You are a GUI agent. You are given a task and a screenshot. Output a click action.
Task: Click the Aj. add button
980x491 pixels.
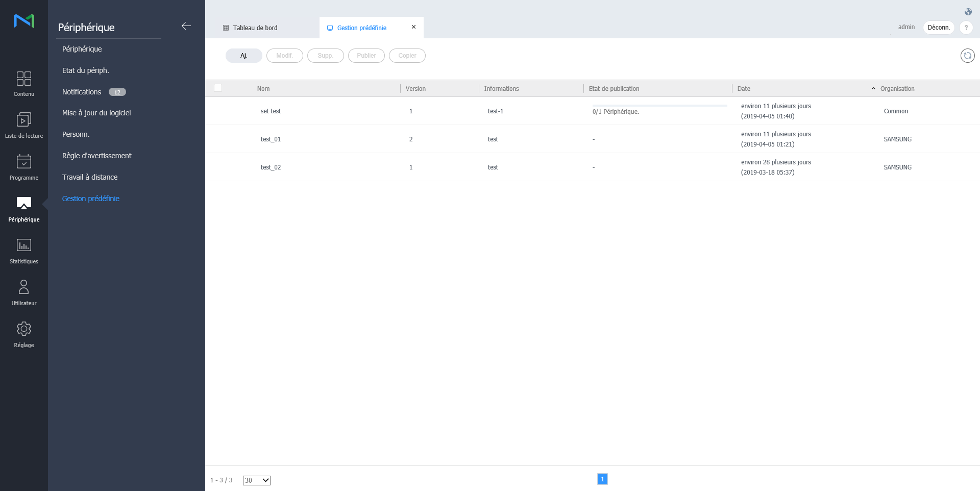244,56
